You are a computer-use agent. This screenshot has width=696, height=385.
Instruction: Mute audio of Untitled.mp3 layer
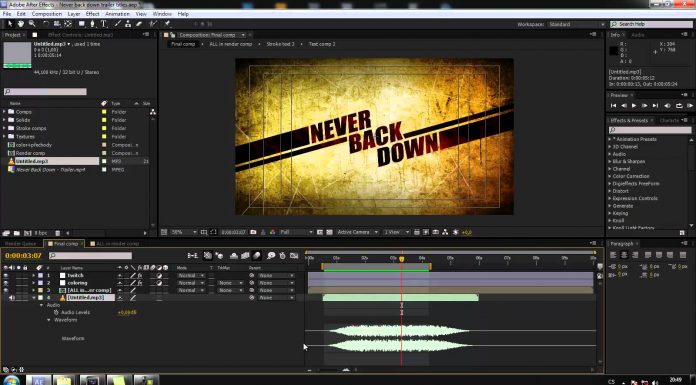[x=12, y=298]
